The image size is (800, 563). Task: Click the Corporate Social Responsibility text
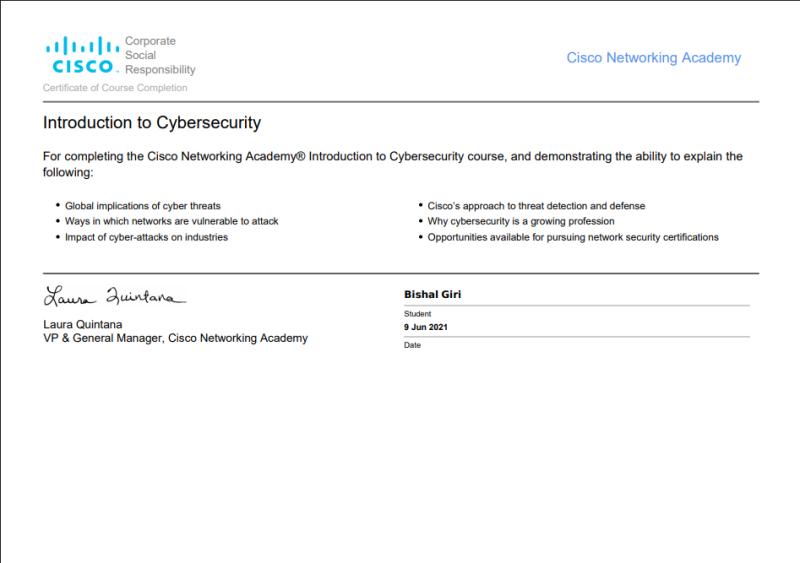[159, 56]
